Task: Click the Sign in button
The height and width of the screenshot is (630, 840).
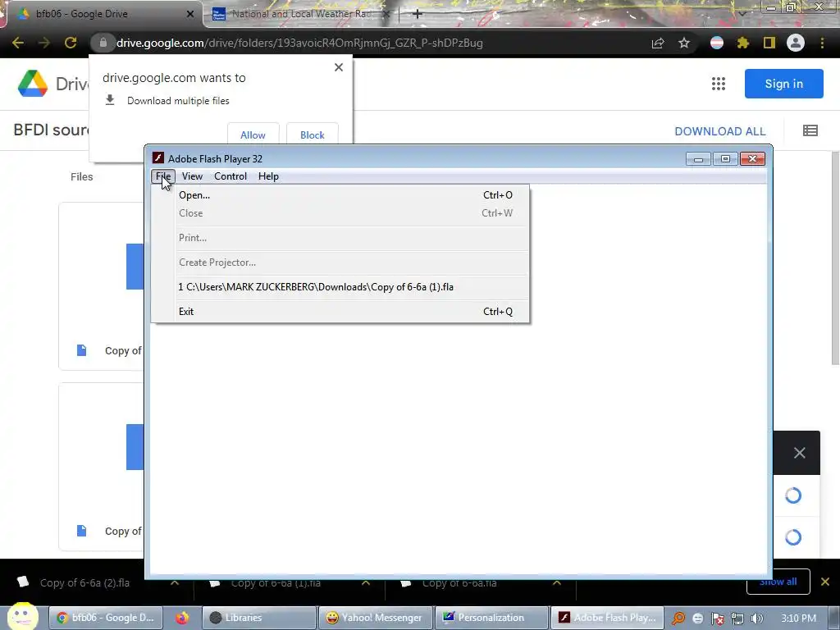Action: click(x=783, y=84)
